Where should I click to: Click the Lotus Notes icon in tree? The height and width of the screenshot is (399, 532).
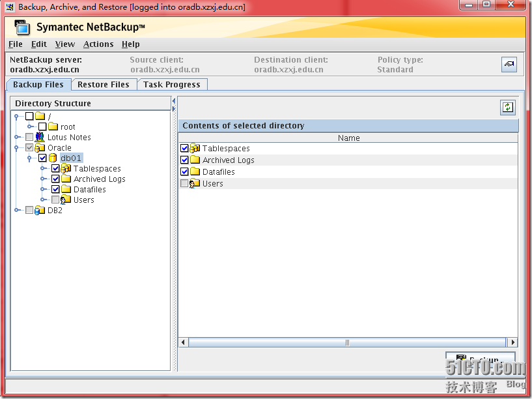coord(40,137)
